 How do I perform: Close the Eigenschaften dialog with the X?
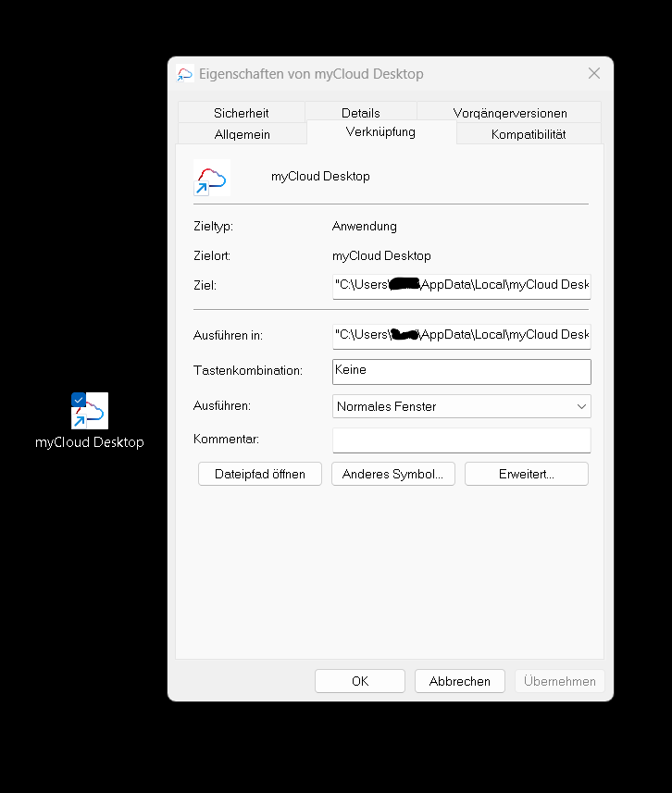(594, 73)
